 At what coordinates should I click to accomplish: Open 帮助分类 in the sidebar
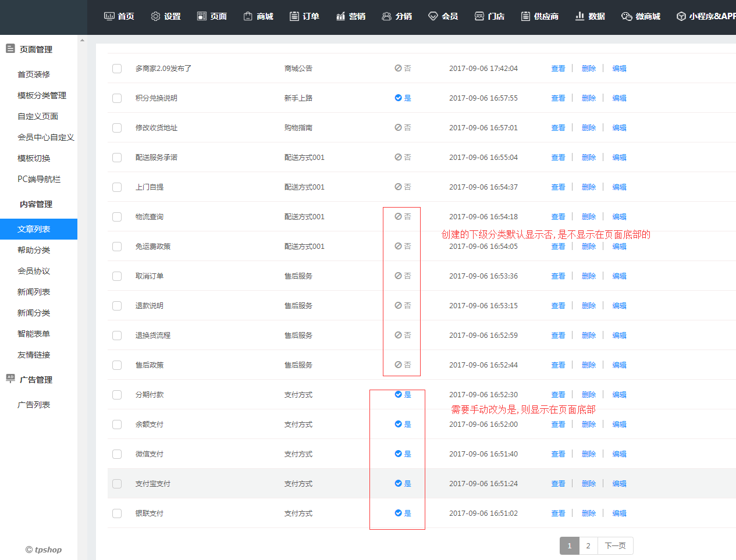click(34, 250)
